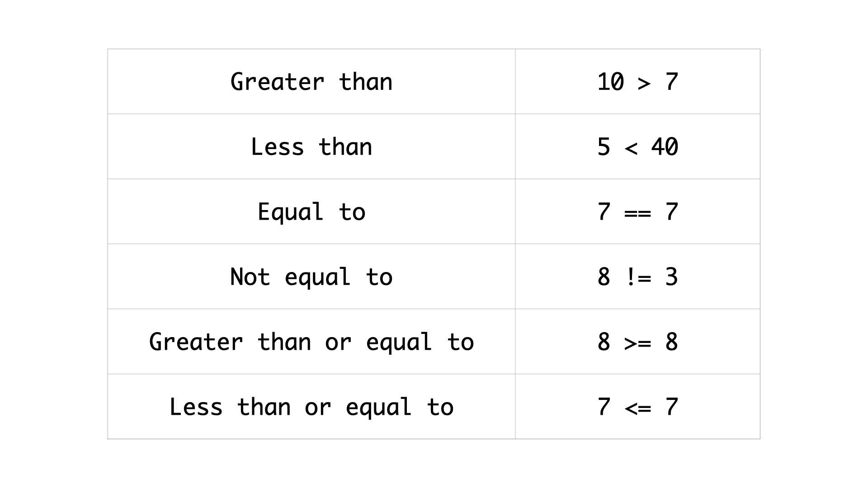
Task: Click the number 10 in first row
Action: (611, 82)
